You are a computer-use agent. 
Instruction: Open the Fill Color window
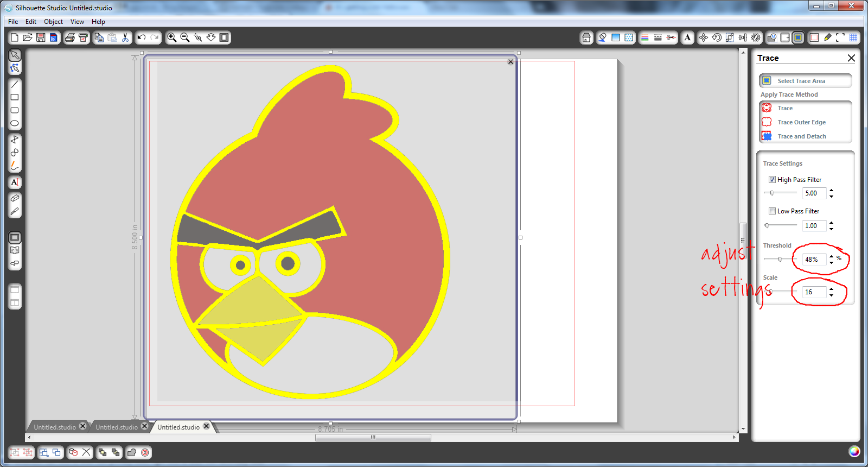pyautogui.click(x=603, y=37)
